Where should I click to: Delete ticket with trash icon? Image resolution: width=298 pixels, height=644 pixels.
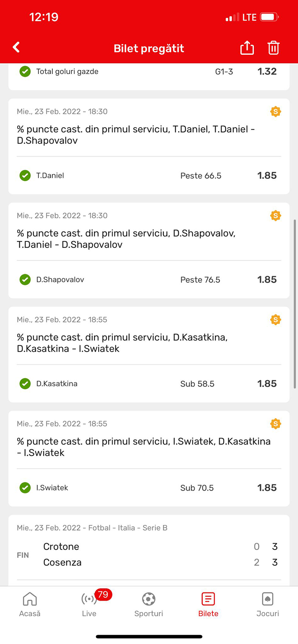tap(273, 48)
